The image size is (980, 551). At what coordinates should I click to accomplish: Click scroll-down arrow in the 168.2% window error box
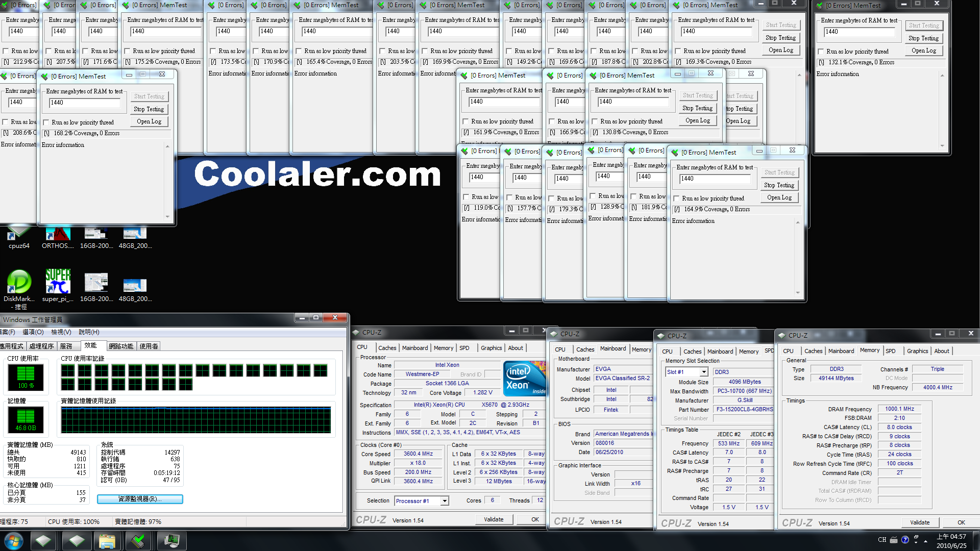pyautogui.click(x=167, y=217)
